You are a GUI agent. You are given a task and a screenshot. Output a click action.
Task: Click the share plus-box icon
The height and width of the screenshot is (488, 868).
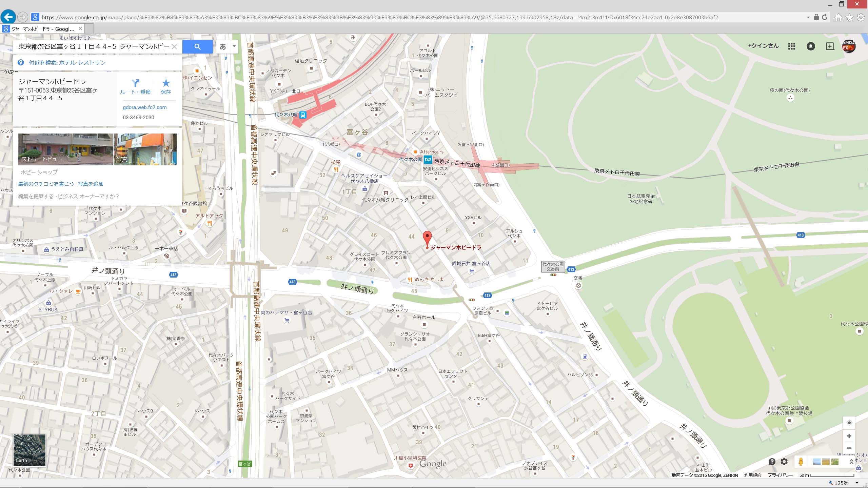pos(830,46)
